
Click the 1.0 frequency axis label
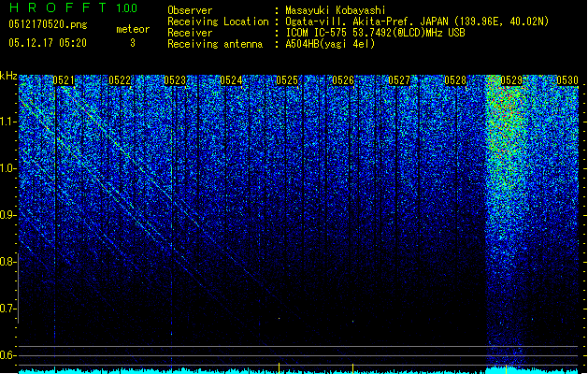[x=7, y=168]
